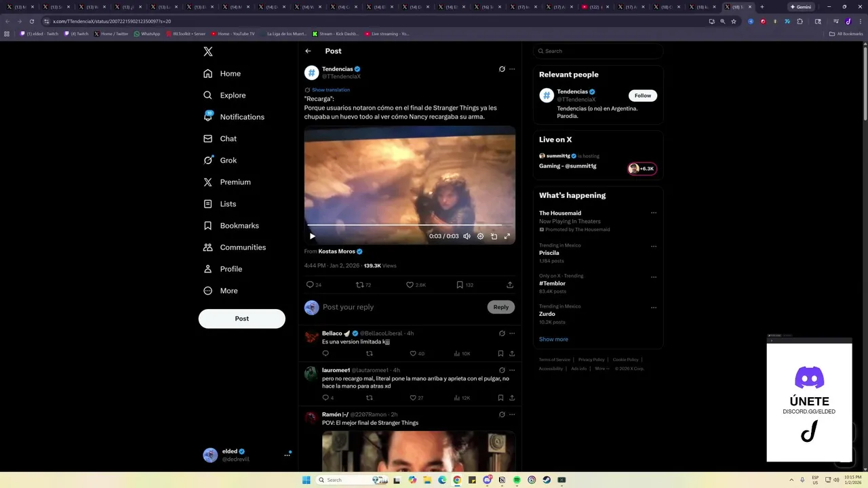Open Notifications in the sidebar

[x=234, y=117]
